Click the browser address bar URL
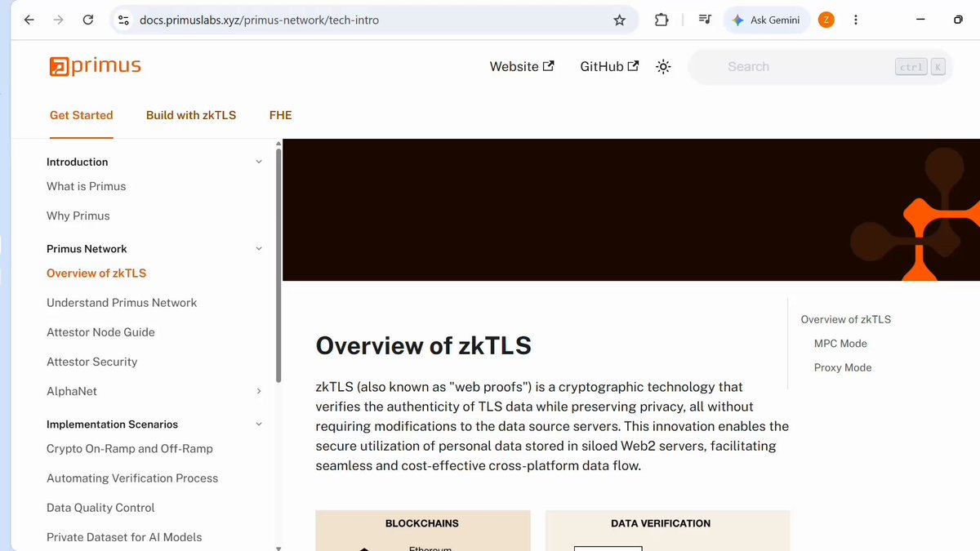This screenshot has height=551, width=980. click(260, 20)
